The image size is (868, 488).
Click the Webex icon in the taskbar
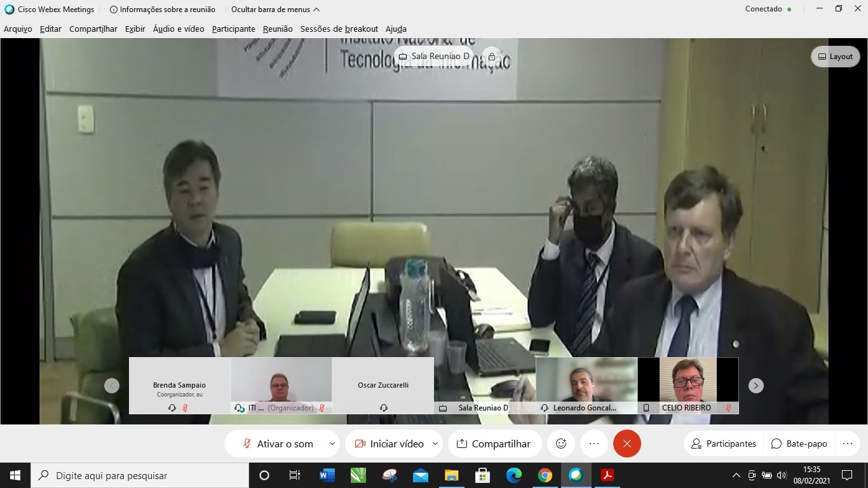click(576, 475)
